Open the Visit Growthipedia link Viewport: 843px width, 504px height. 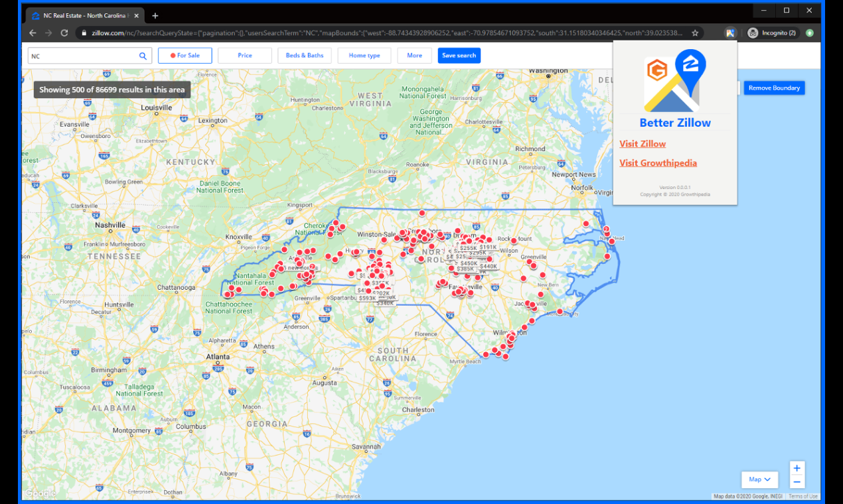coord(658,163)
